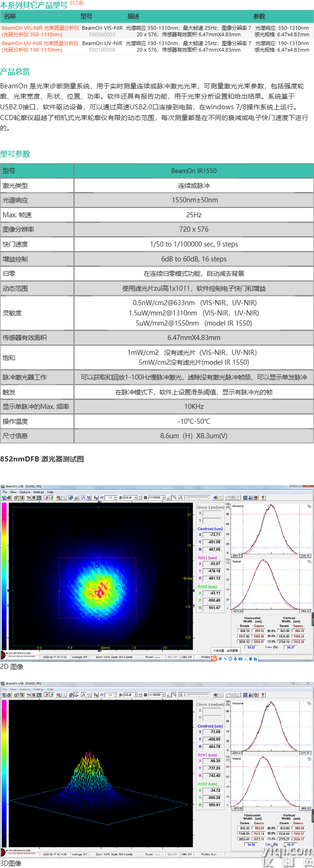Click 'Average: Off' in 2D window status bar
Screen dimensions: 314x868
(80, 657)
